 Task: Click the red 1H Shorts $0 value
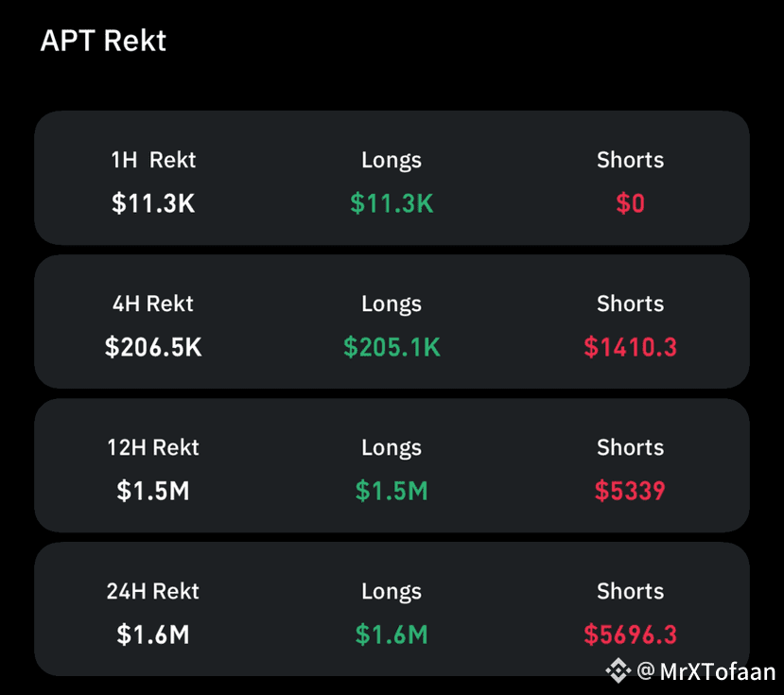coord(630,203)
